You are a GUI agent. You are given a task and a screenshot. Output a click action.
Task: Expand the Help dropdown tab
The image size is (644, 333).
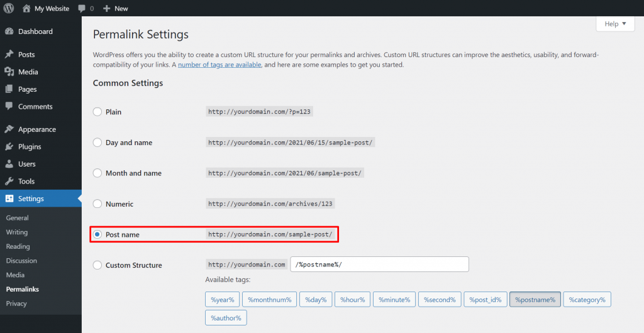pos(615,24)
